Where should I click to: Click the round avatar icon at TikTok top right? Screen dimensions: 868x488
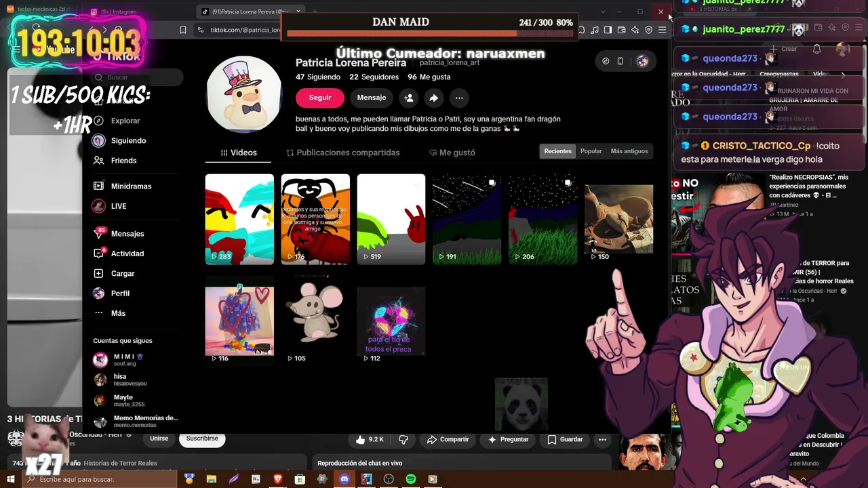coord(642,61)
